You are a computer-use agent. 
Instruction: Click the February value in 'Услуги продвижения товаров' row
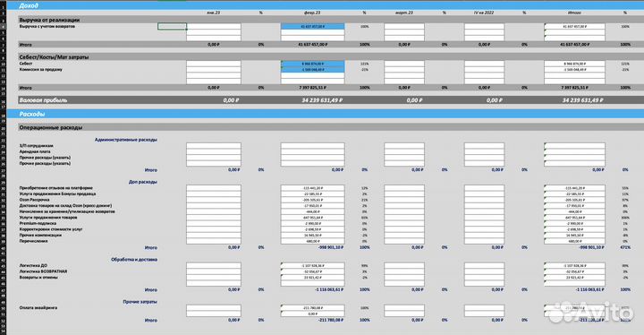tap(312, 218)
